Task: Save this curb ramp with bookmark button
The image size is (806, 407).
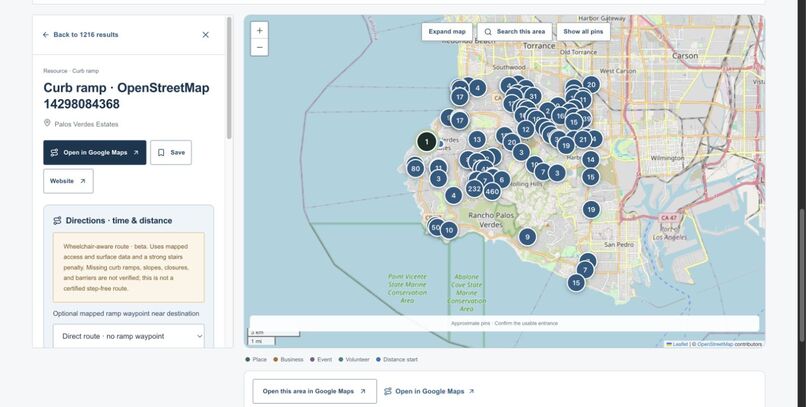Action: point(171,153)
